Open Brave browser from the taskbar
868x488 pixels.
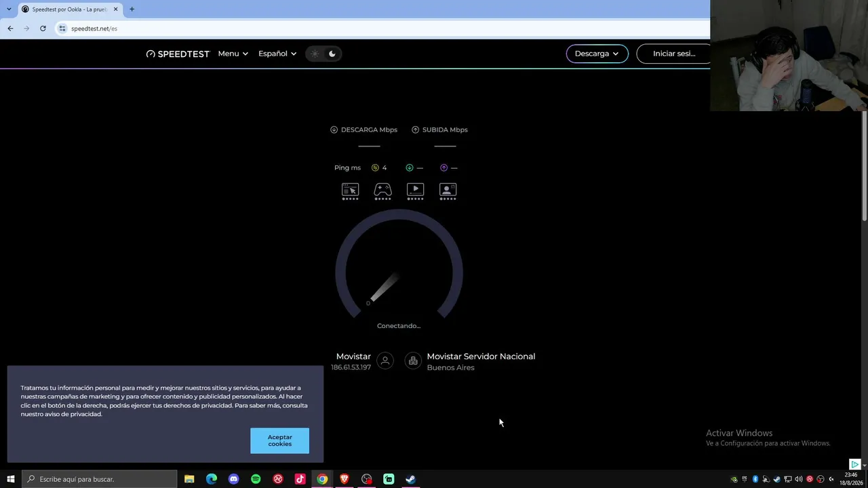[x=344, y=479]
